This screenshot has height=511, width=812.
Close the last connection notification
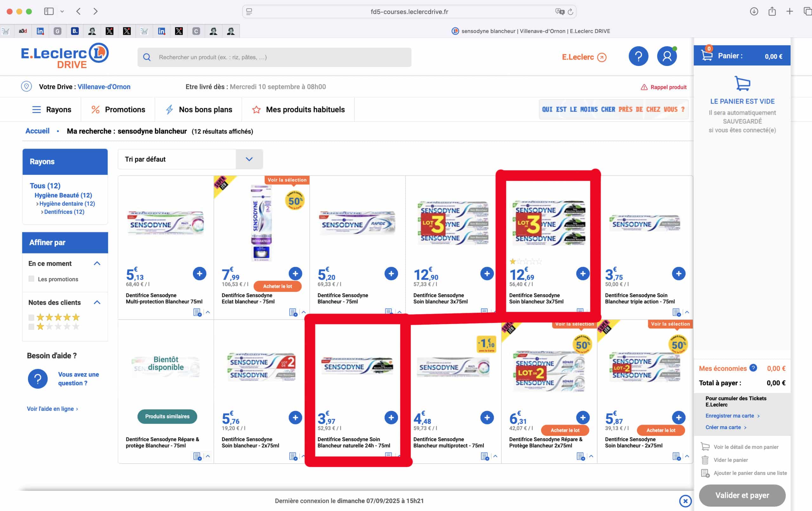pos(685,501)
